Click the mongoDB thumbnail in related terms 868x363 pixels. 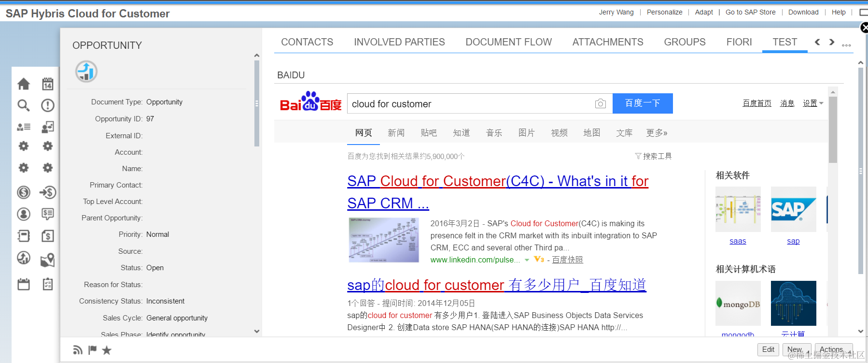738,303
